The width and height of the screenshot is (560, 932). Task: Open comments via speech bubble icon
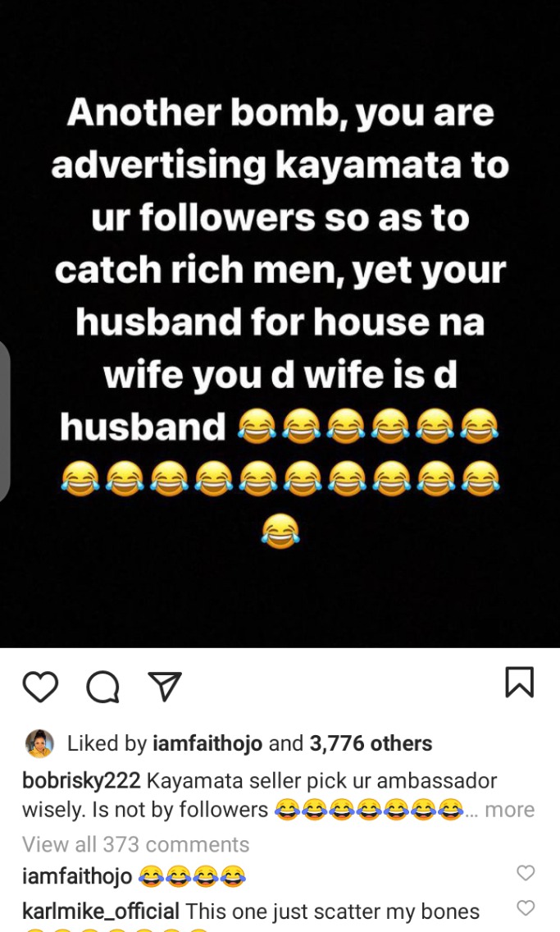point(102,688)
